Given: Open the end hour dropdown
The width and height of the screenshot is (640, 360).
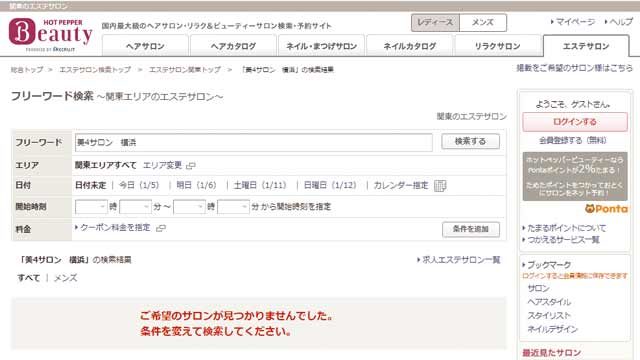Looking at the screenshot, I should (x=189, y=207).
